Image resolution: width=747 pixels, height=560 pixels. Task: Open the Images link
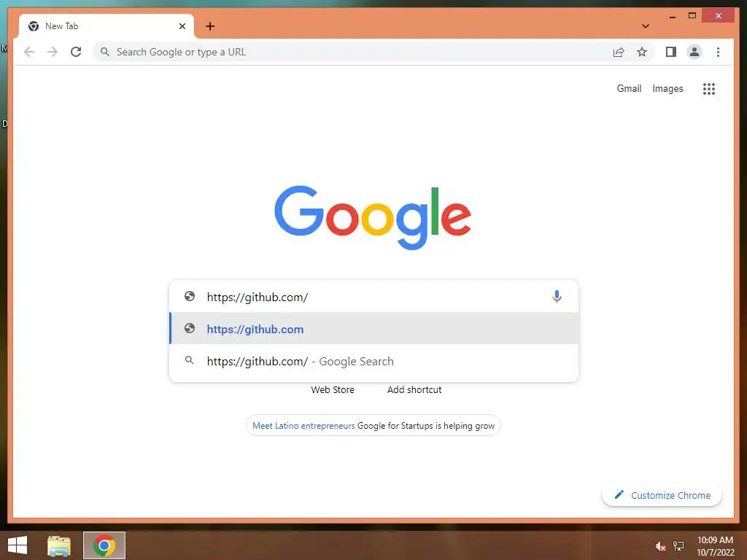(x=667, y=88)
